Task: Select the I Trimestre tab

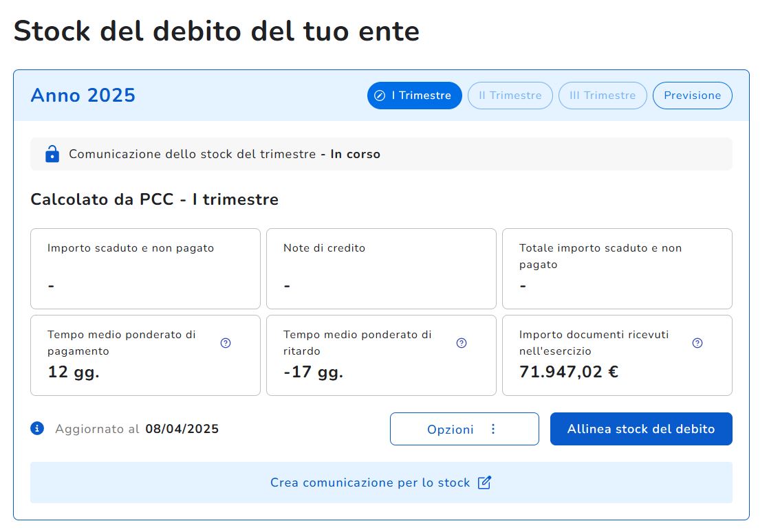Action: [414, 96]
